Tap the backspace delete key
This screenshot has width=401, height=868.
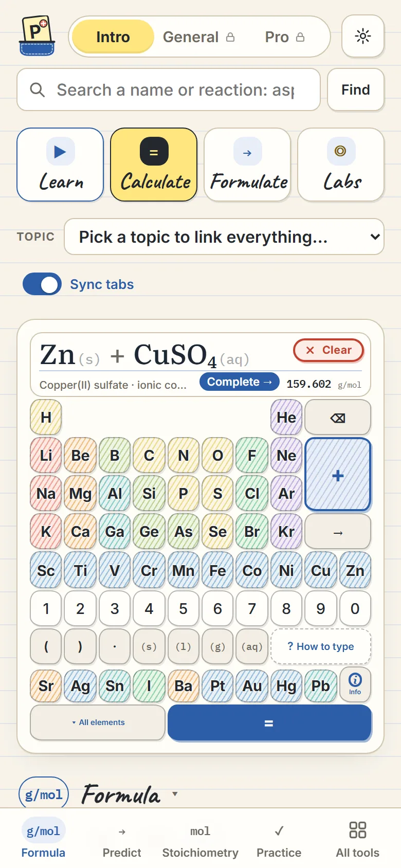338,418
